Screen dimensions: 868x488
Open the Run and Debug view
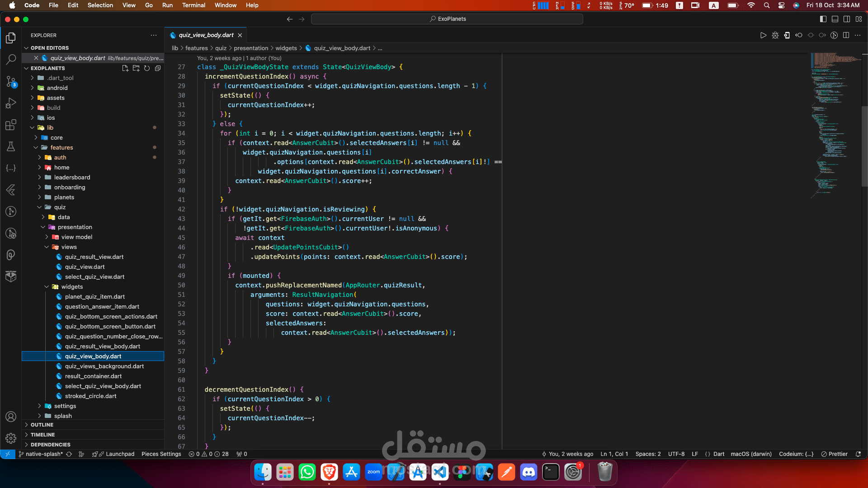coord(11,103)
